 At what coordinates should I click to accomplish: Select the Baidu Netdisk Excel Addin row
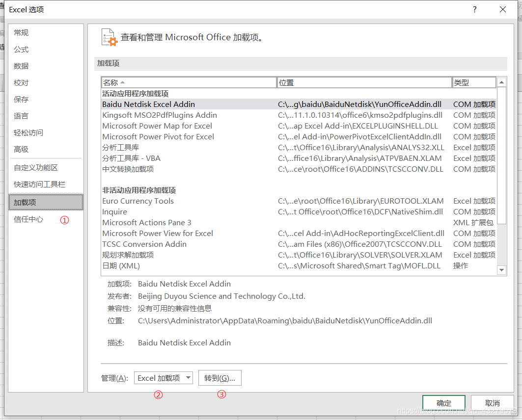[x=299, y=104]
